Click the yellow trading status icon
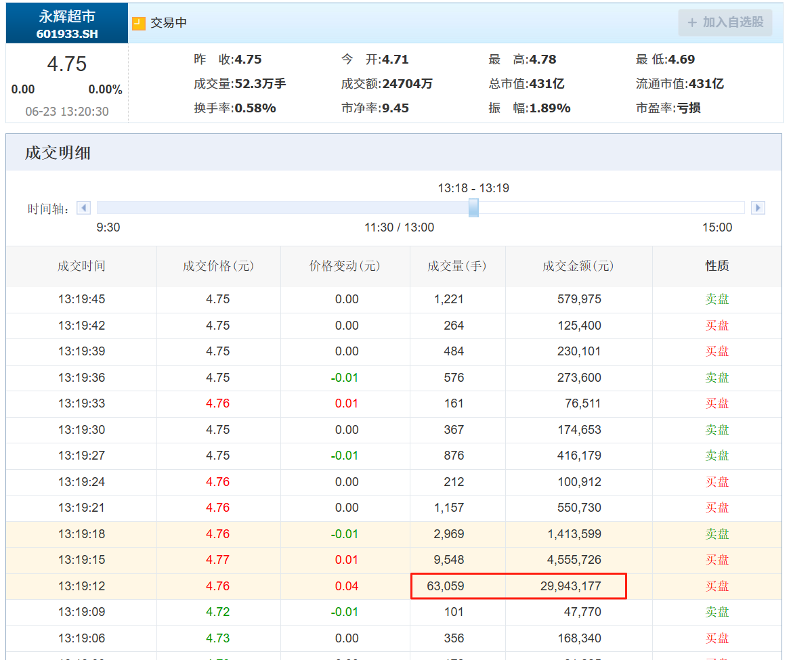 pyautogui.click(x=138, y=23)
